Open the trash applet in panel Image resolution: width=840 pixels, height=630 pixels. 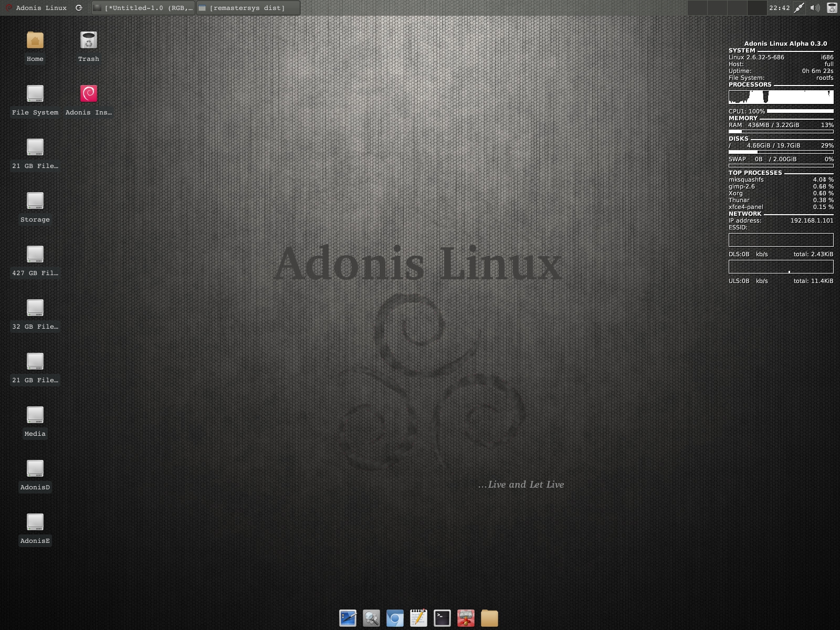pos(832,8)
